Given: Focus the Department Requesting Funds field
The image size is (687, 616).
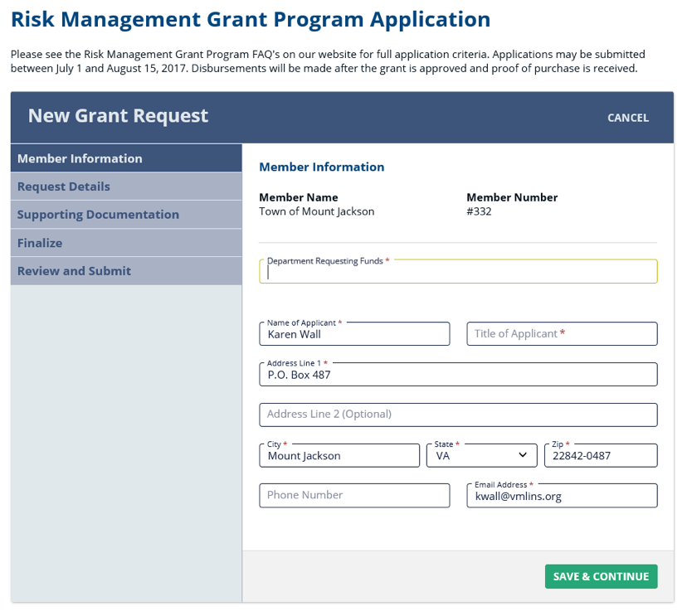Looking at the screenshot, I should point(458,271).
